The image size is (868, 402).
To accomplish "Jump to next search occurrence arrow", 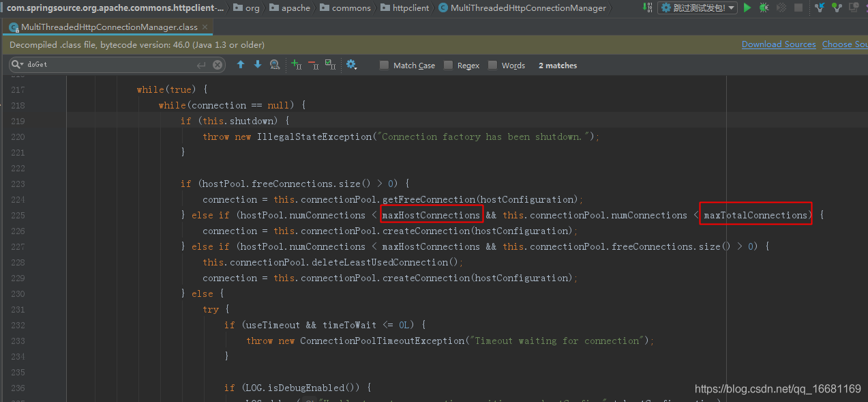I will (258, 65).
